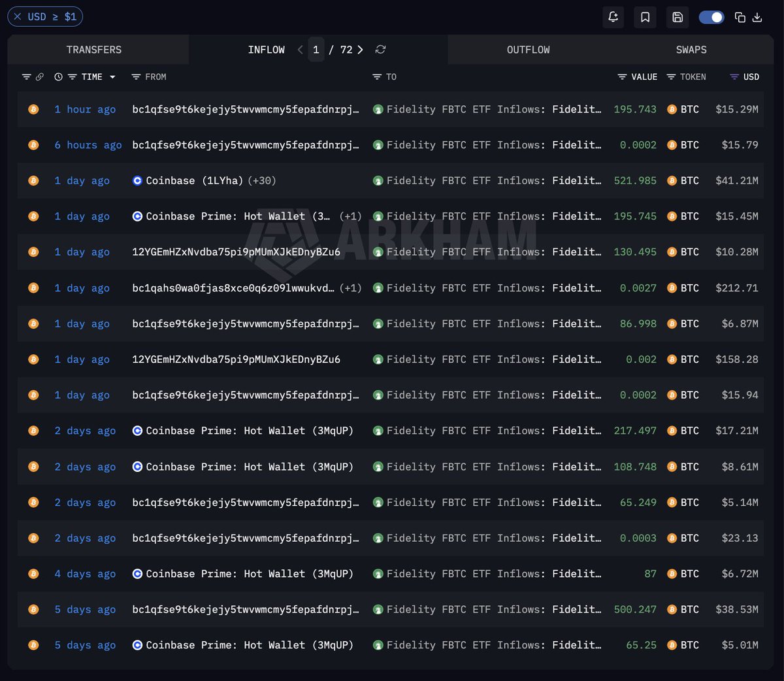Screen dimensions: 784x681
Task: Expand the (+30) additional senders
Action: pos(262,180)
